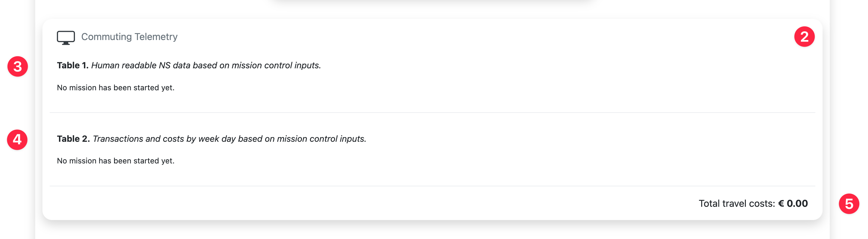Click the bold "Table 1." label

point(73,65)
